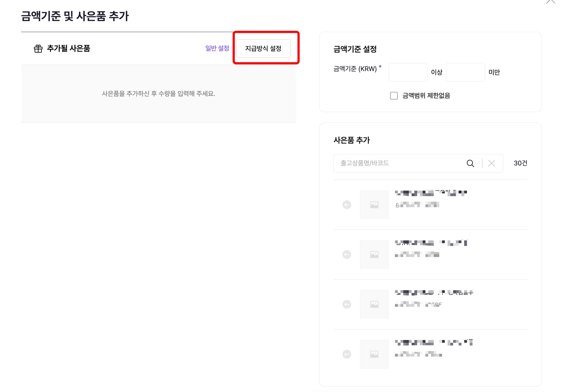563x392 pixels.
Task: Add fourth gift item with arrow icon
Action: [x=347, y=354]
